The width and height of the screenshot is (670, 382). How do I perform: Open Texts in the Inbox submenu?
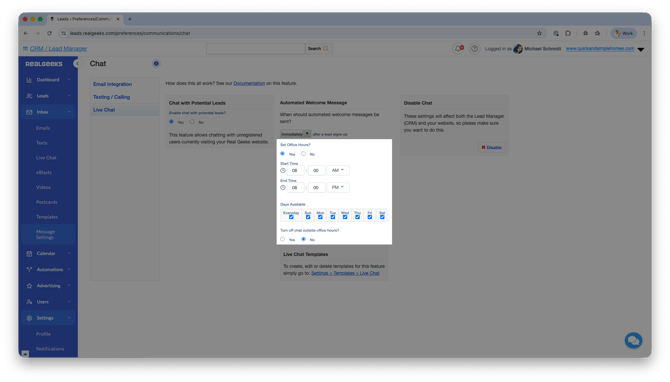point(42,143)
